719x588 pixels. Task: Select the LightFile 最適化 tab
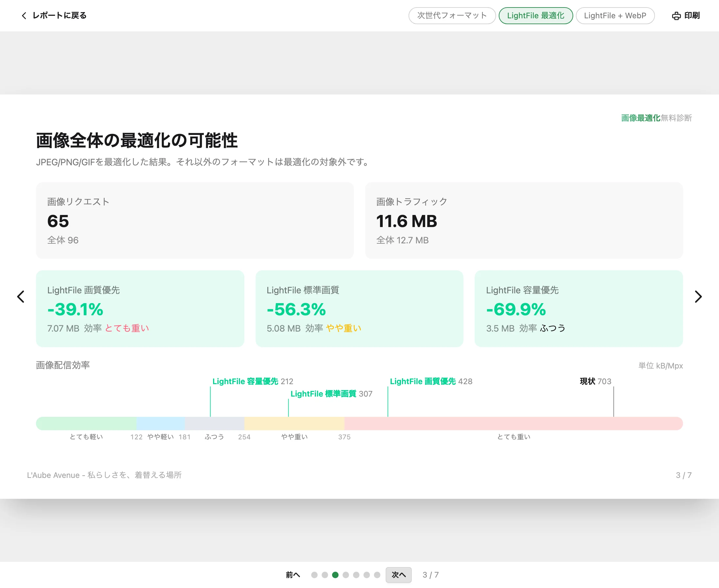point(536,16)
